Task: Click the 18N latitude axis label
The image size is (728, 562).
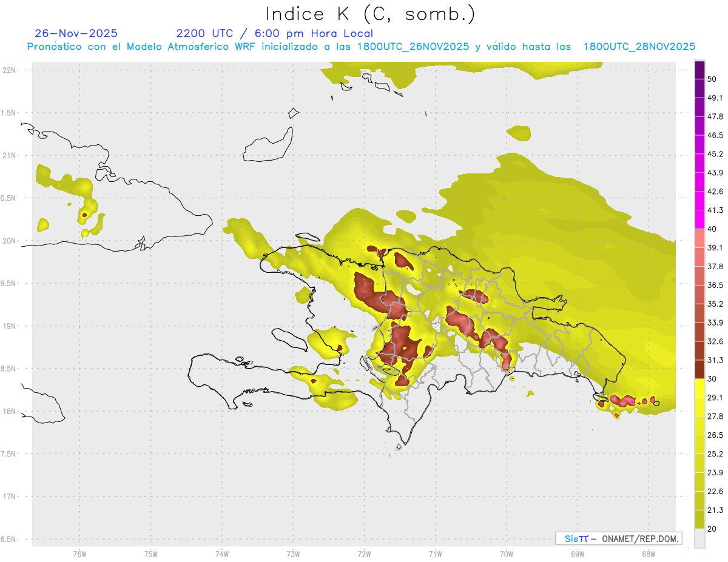Action: (10, 411)
